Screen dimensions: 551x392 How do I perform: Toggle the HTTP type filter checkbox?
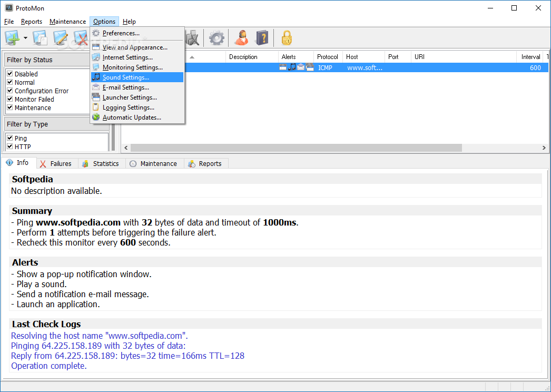10,146
